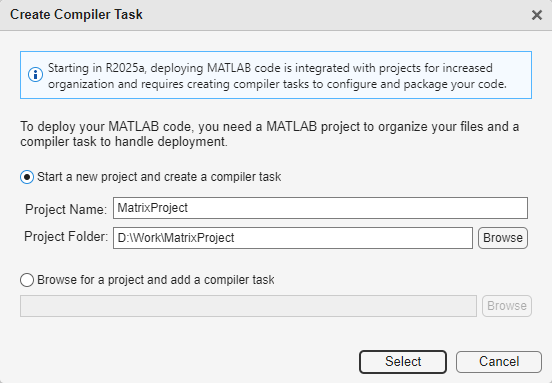552x383 pixels.
Task: Click the 'Start a new project and create a compiler task' label
Action: (159, 177)
